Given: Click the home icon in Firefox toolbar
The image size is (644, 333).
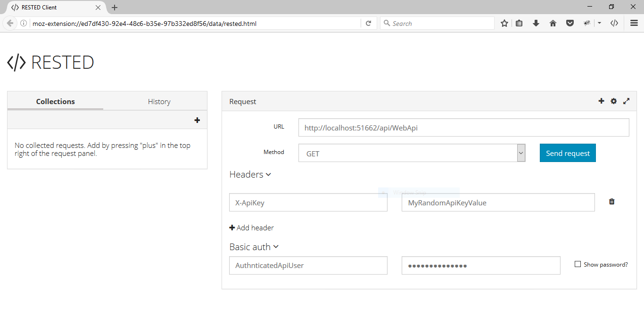Looking at the screenshot, I should point(553,23).
